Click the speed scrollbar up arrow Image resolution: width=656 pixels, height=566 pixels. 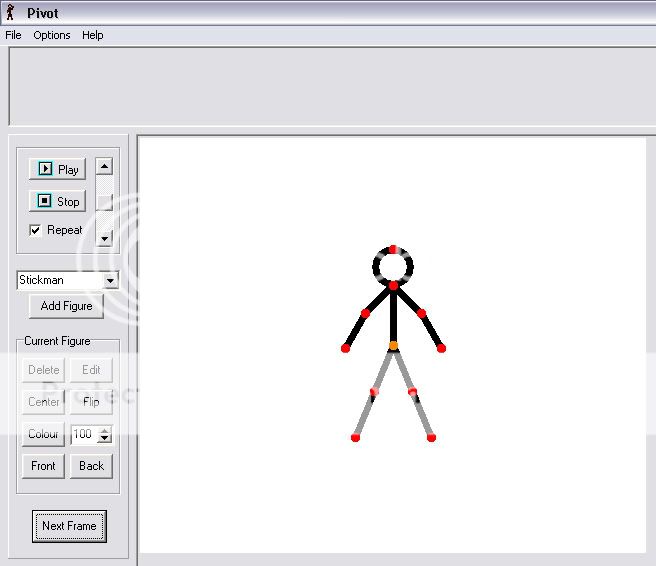coord(104,166)
